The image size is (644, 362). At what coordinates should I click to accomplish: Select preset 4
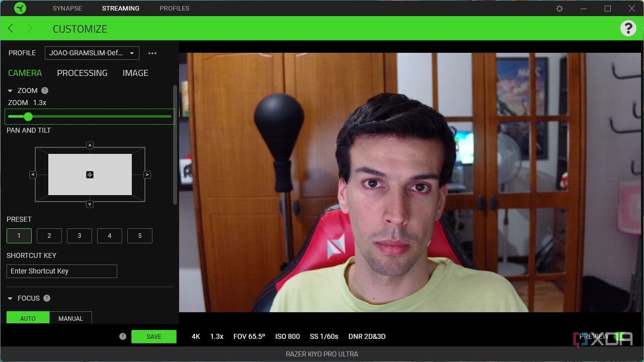[x=110, y=236]
